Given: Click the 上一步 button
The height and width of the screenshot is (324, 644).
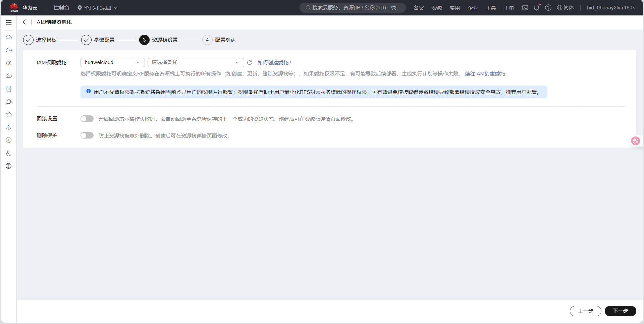Looking at the screenshot, I should (x=586, y=311).
